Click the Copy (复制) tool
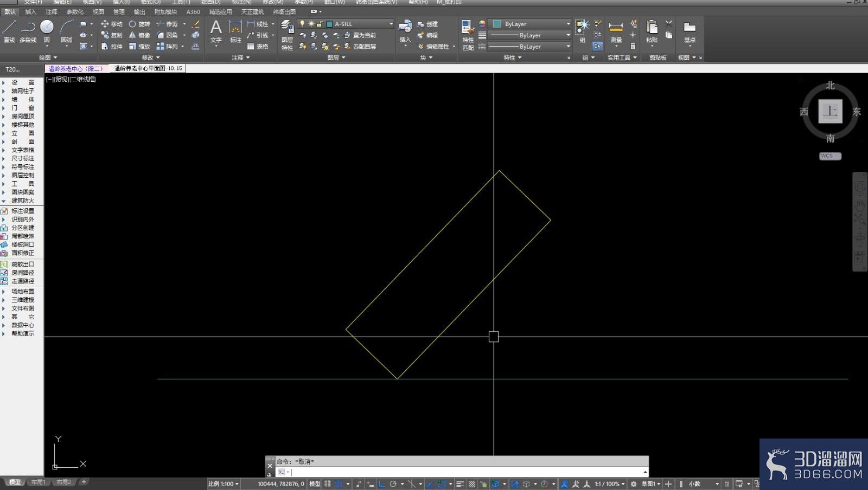This screenshot has width=868, height=490. (x=111, y=35)
